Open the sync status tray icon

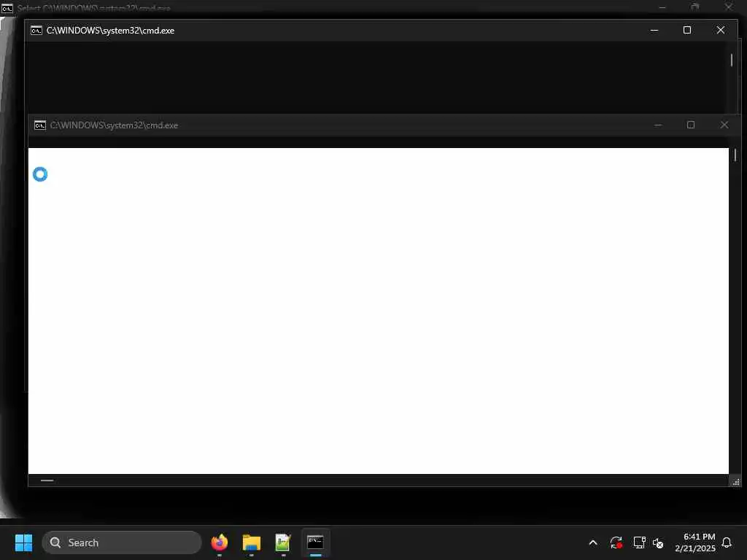616,542
